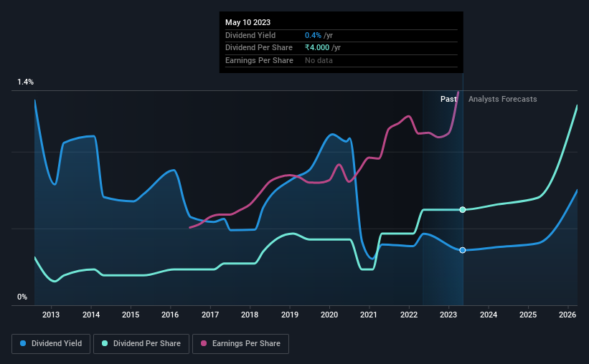The width and height of the screenshot is (589, 364).
Task: Click the 2015 x-axis label
Action: pos(131,315)
